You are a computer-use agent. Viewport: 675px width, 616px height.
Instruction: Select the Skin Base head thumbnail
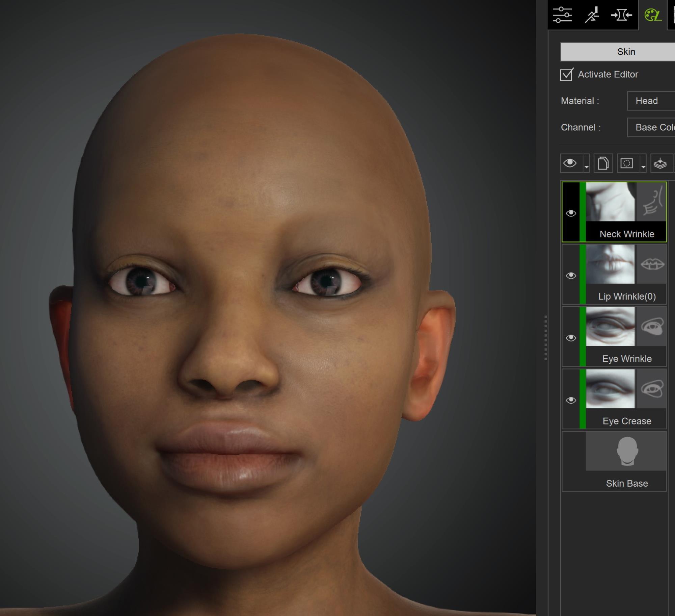click(x=626, y=451)
